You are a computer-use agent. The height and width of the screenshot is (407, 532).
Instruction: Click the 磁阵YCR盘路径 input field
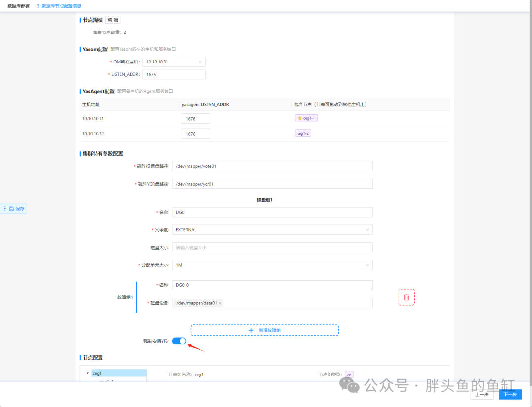[272, 184]
